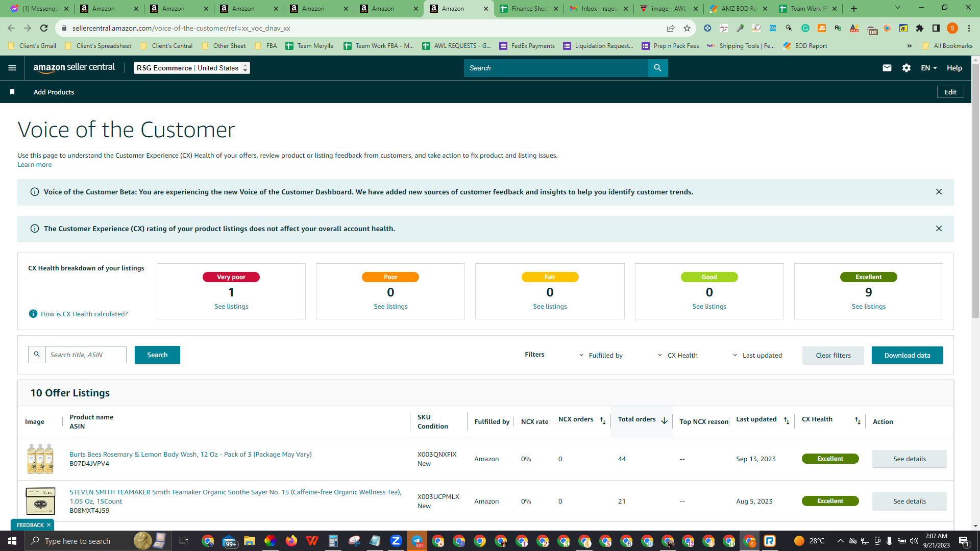980x551 pixels.
Task: Focus the Search title, ASIN field
Action: pyautogui.click(x=86, y=355)
